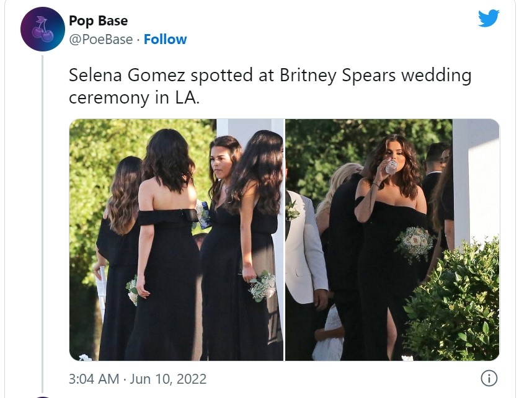Click the tweet text about the wedding ceremony

tap(270, 87)
